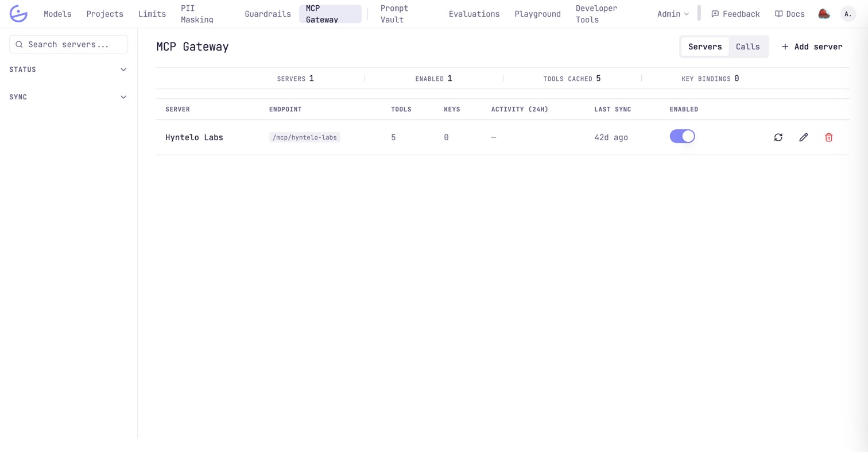Go to Developer Tools

click(x=597, y=14)
